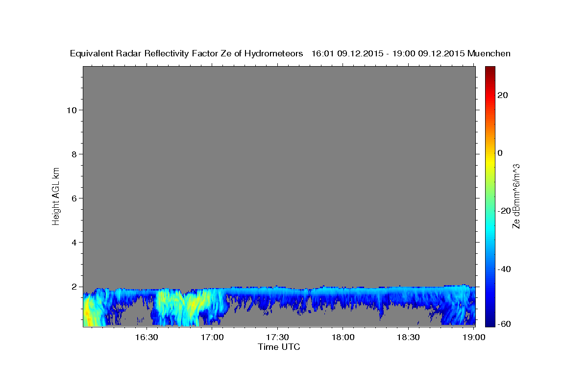Click the colorbar label 20
The height and width of the screenshot is (392, 588).
(x=502, y=95)
